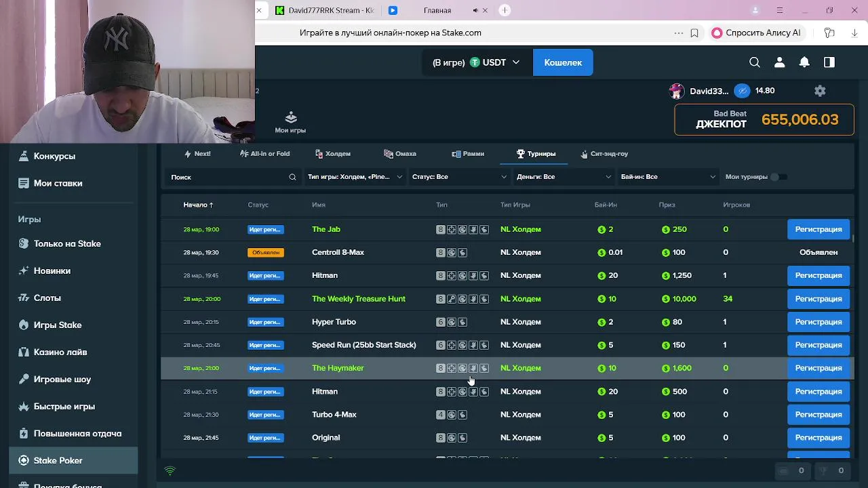Open the USDT currency dropdown
The height and width of the screenshot is (488, 868).
476,62
